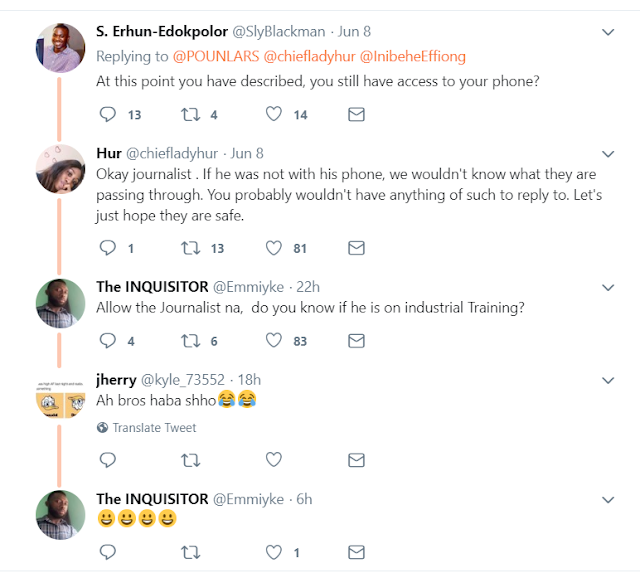
Task: Open the chevron menu on jherry's tweet
Action: [608, 380]
